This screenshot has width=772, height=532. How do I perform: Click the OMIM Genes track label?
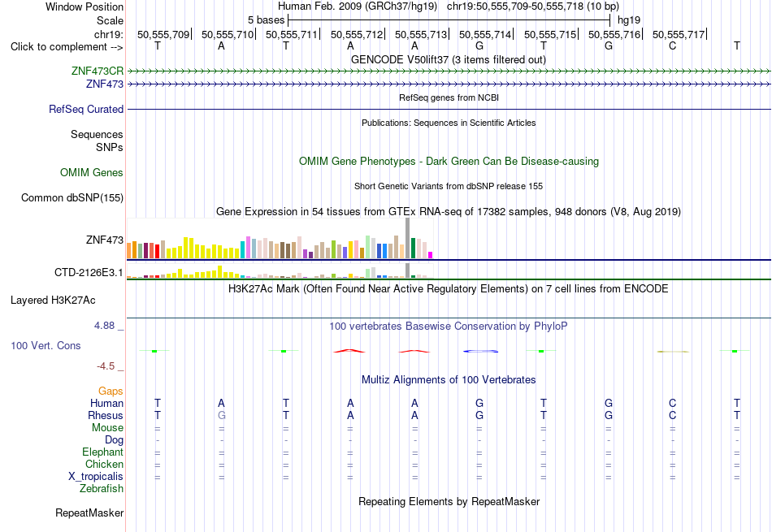[91, 173]
